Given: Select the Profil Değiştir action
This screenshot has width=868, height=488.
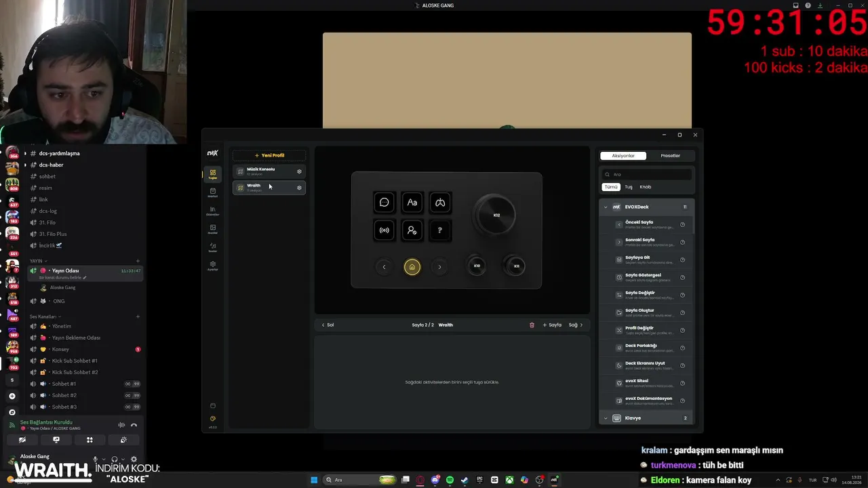Looking at the screenshot, I should 646,330.
